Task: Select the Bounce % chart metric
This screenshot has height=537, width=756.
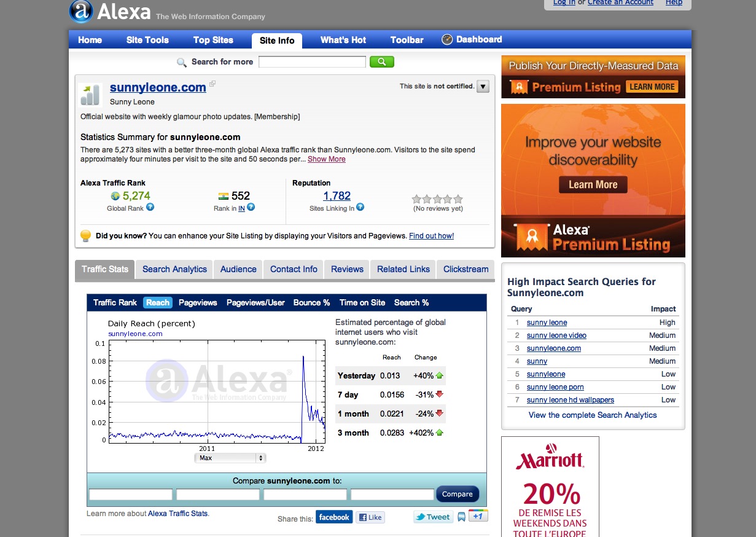Action: click(x=311, y=302)
